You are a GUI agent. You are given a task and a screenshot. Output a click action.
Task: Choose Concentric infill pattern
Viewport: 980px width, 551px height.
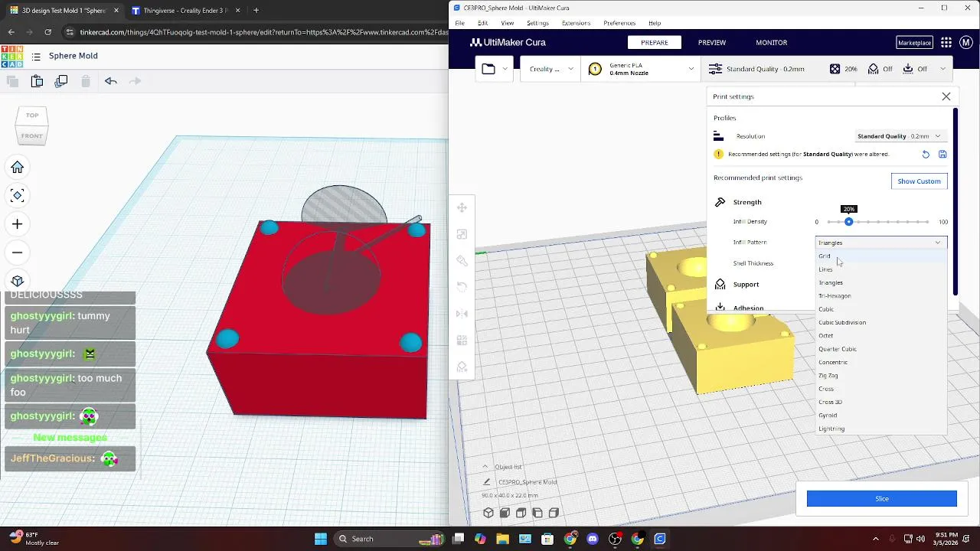[881, 362]
